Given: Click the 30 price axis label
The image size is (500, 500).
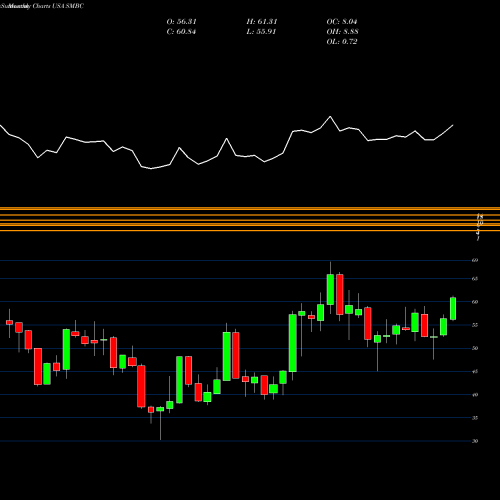Looking at the screenshot, I should point(475,441).
